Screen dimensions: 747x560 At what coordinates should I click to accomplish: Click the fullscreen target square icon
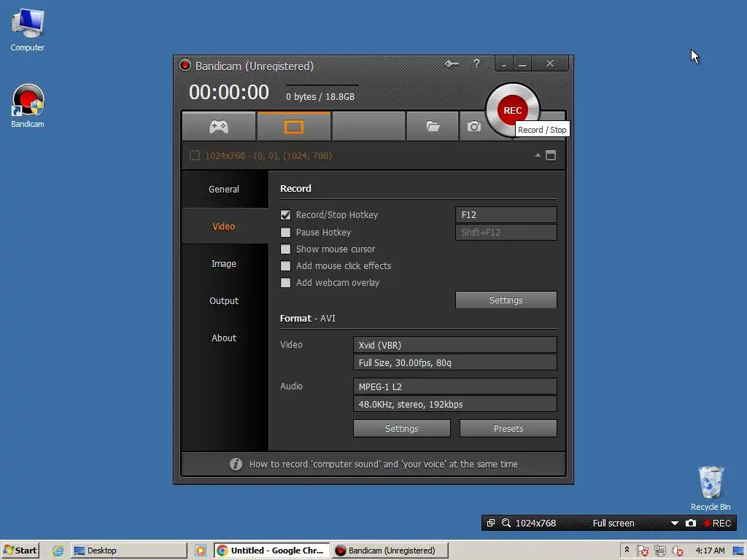point(551,155)
